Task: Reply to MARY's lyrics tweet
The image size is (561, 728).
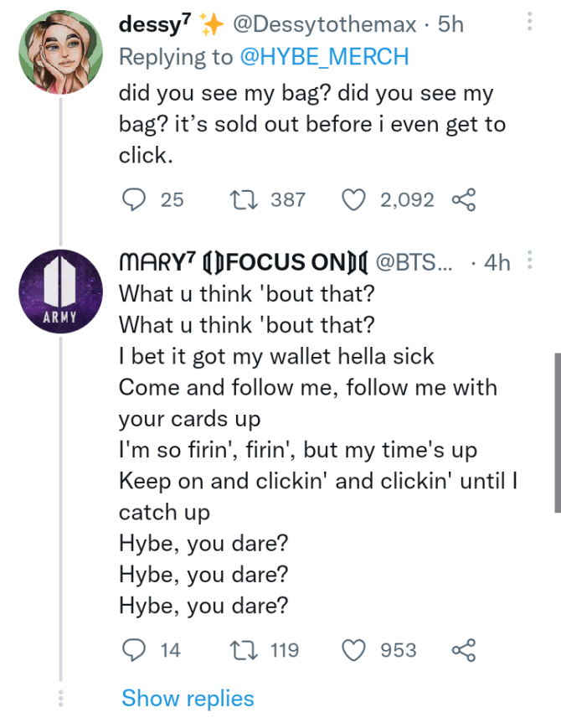Action: (133, 649)
